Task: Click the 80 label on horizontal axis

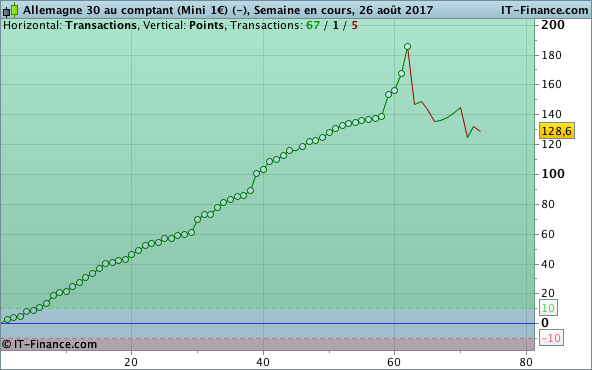Action: (526, 362)
